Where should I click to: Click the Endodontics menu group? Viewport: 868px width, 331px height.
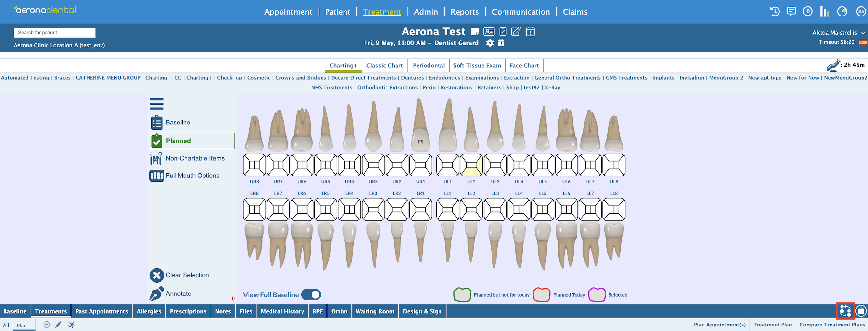tap(444, 78)
